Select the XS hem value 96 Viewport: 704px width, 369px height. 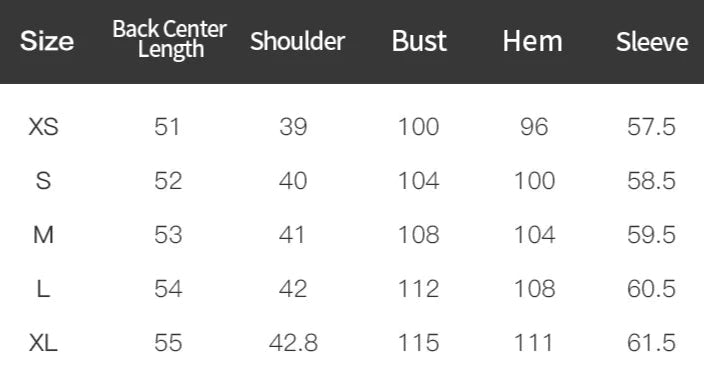pos(534,127)
